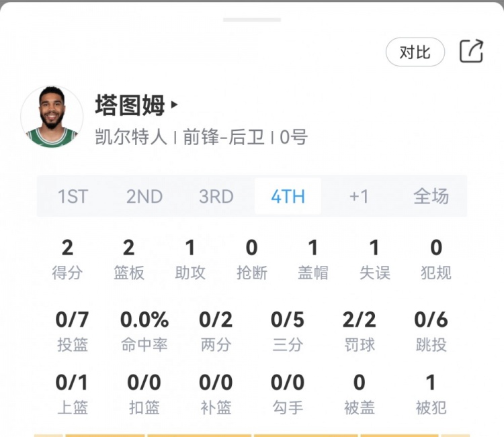
Task: Tap the share icon at top right
Action: click(471, 52)
